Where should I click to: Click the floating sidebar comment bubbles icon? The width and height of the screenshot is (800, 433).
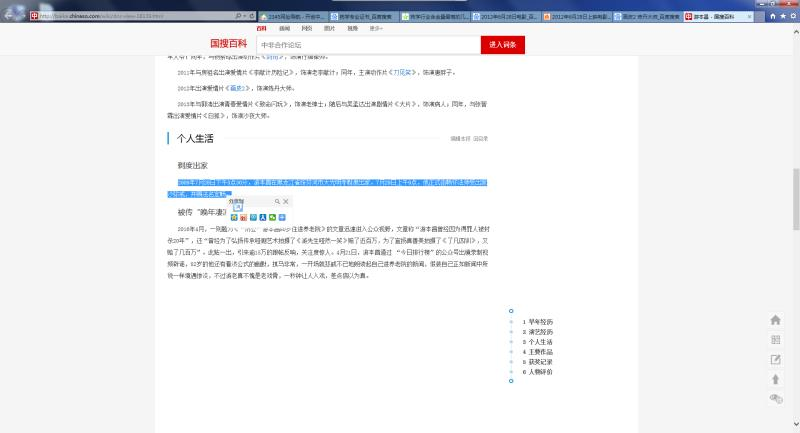(776, 399)
